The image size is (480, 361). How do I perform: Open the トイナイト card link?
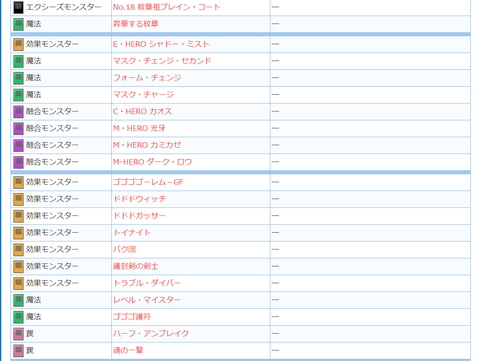click(132, 232)
